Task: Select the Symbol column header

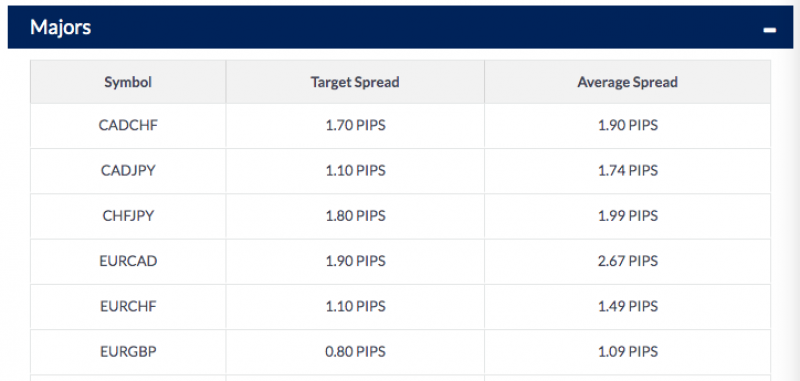Action: [x=128, y=82]
